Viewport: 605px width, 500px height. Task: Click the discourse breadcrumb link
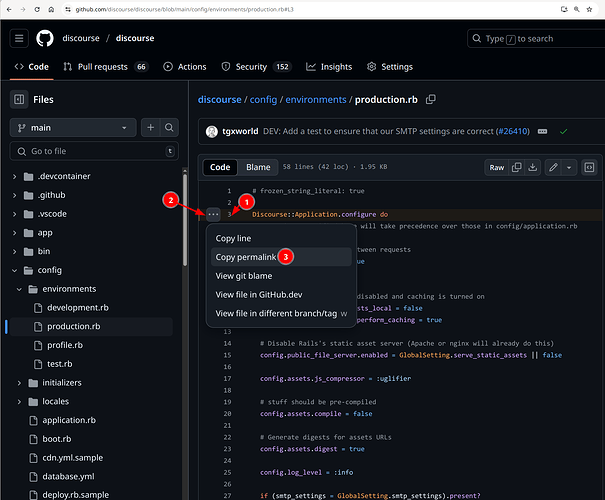[x=220, y=100]
